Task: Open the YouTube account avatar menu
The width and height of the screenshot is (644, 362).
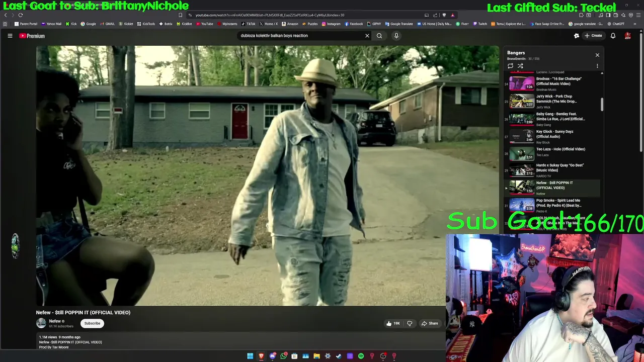Action: [x=628, y=36]
